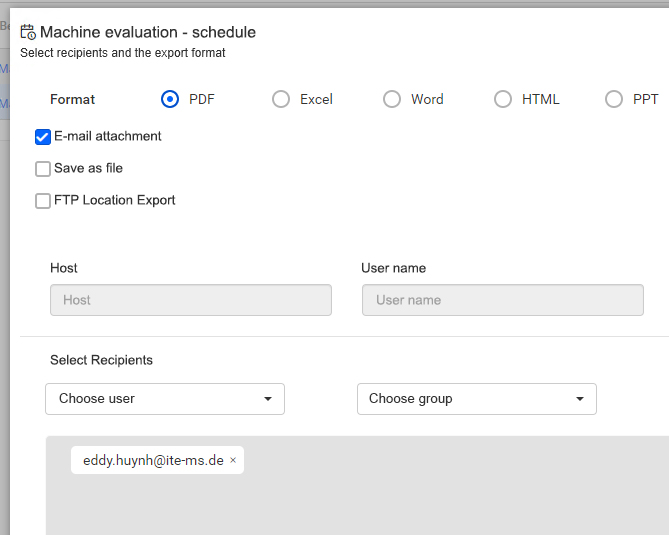Viewport: 669px width, 535px height.
Task: Select the PDF format radio button
Action: click(x=170, y=99)
